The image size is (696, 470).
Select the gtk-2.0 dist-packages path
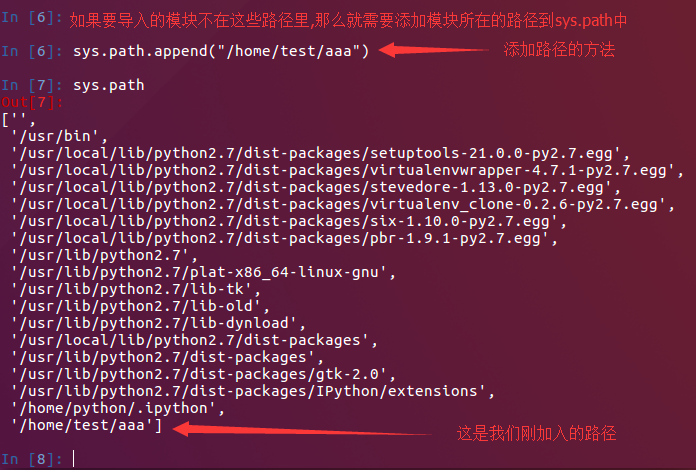[203, 374]
